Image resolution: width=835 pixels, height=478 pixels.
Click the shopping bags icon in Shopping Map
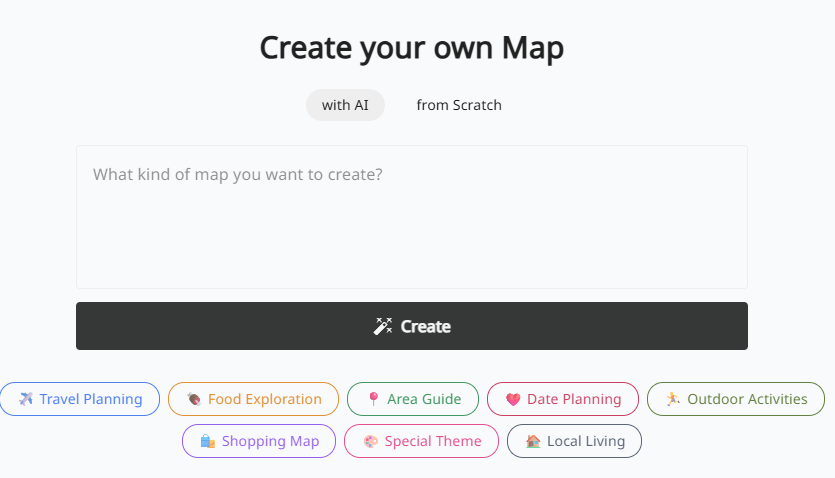point(208,441)
